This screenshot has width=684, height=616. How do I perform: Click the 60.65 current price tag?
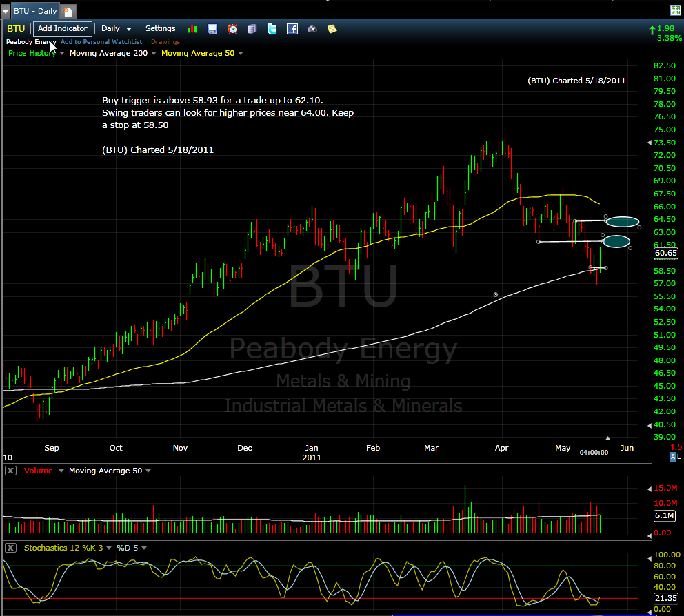point(666,254)
